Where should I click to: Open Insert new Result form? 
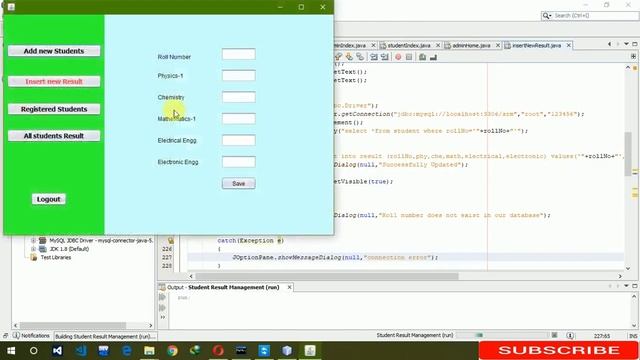(54, 82)
